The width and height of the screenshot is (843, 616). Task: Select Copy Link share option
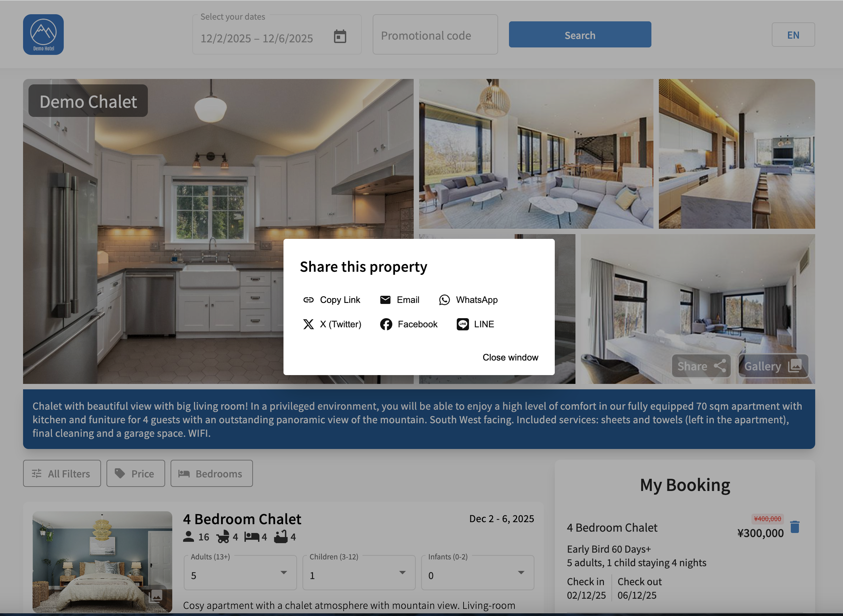coord(331,300)
